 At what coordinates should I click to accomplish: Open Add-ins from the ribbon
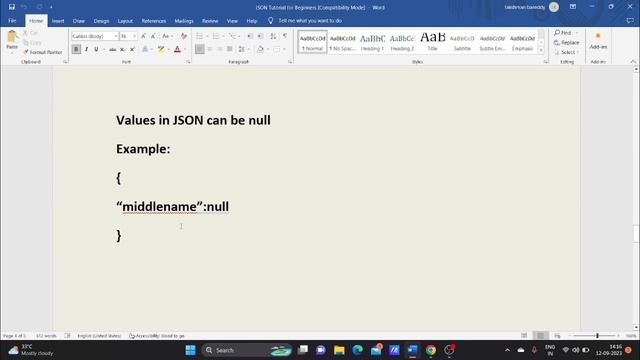pyautogui.click(x=598, y=41)
